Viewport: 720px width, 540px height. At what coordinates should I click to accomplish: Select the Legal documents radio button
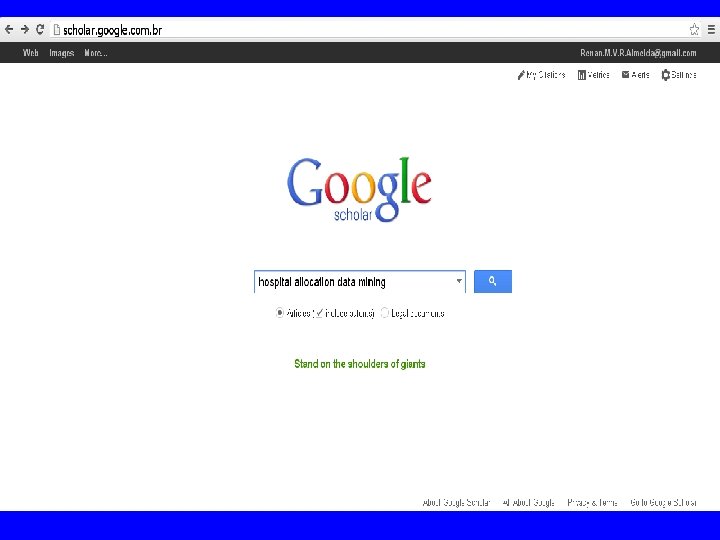point(385,313)
